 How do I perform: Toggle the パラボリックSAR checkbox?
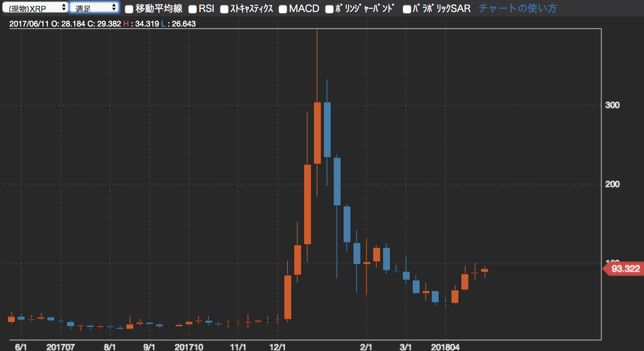(x=407, y=9)
